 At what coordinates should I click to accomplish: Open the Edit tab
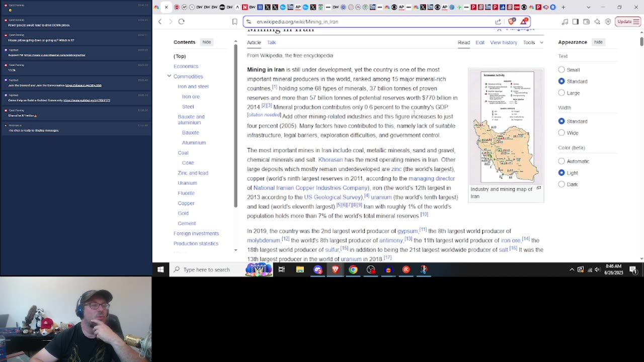[x=480, y=42]
